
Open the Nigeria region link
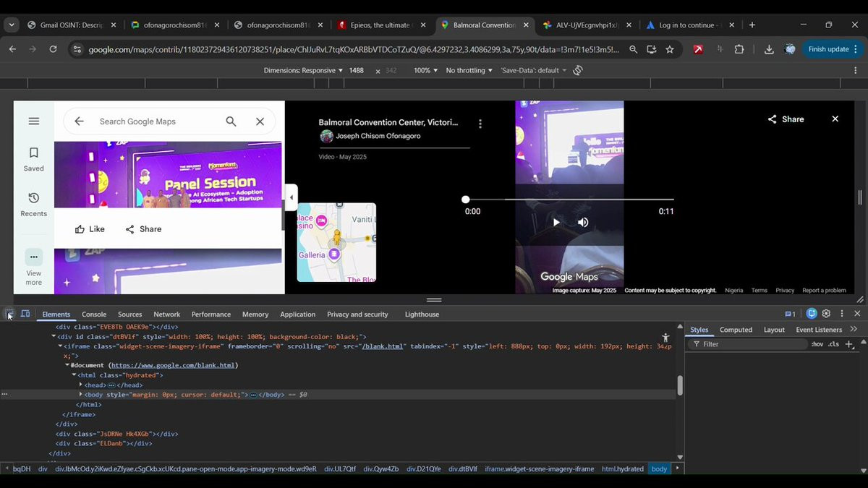pyautogui.click(x=734, y=290)
